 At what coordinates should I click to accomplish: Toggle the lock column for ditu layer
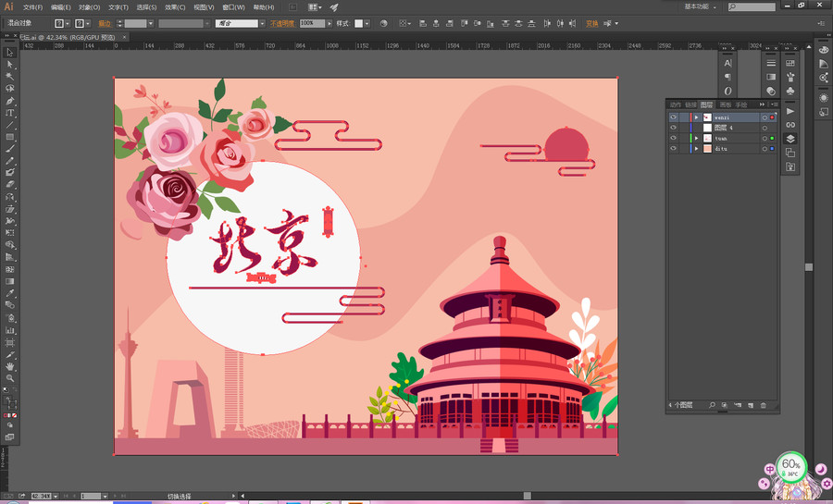coord(684,149)
